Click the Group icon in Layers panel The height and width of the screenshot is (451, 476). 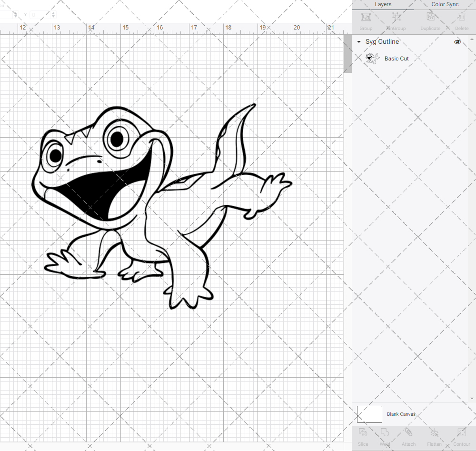pyautogui.click(x=366, y=17)
